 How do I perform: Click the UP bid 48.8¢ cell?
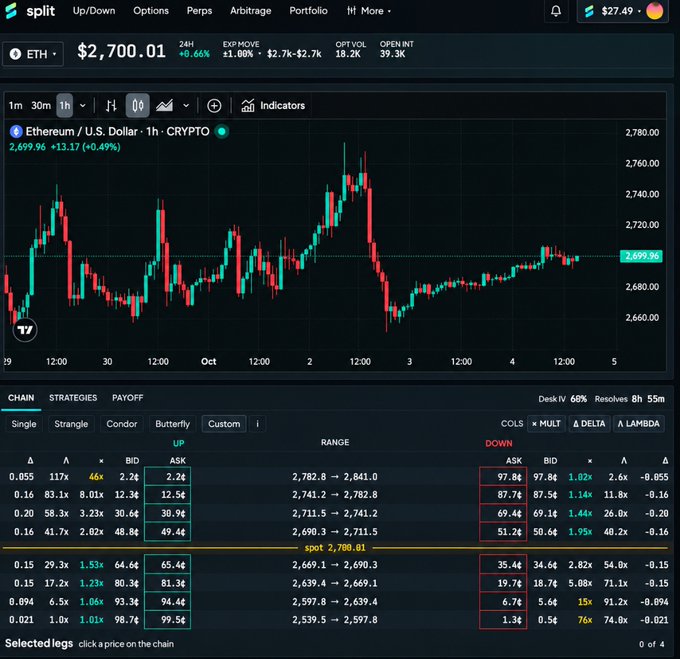pos(127,532)
